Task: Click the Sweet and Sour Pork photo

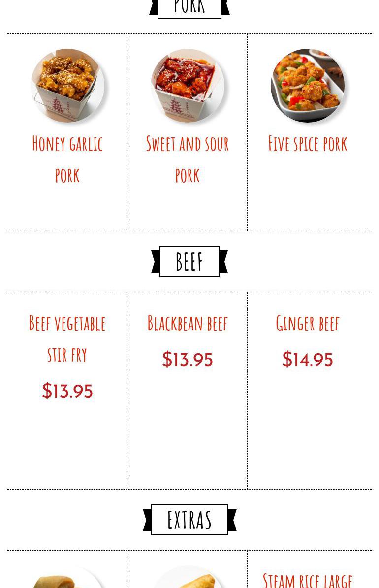Action: click(x=187, y=86)
